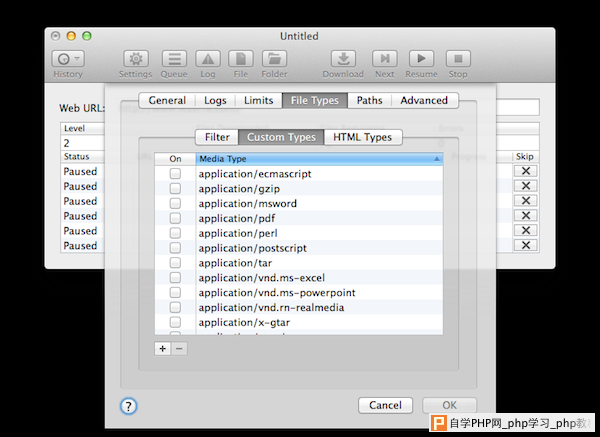Enable application/perl checkbox

pyautogui.click(x=175, y=233)
